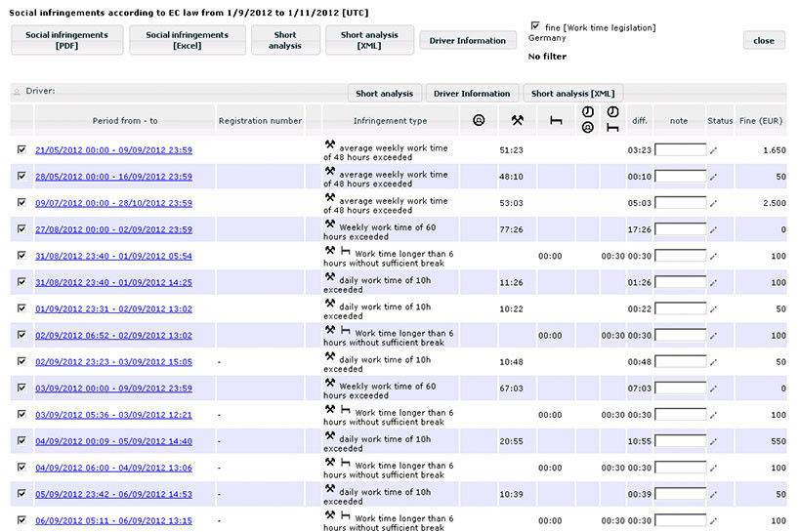Export Social infringements [PDF]

66,40
